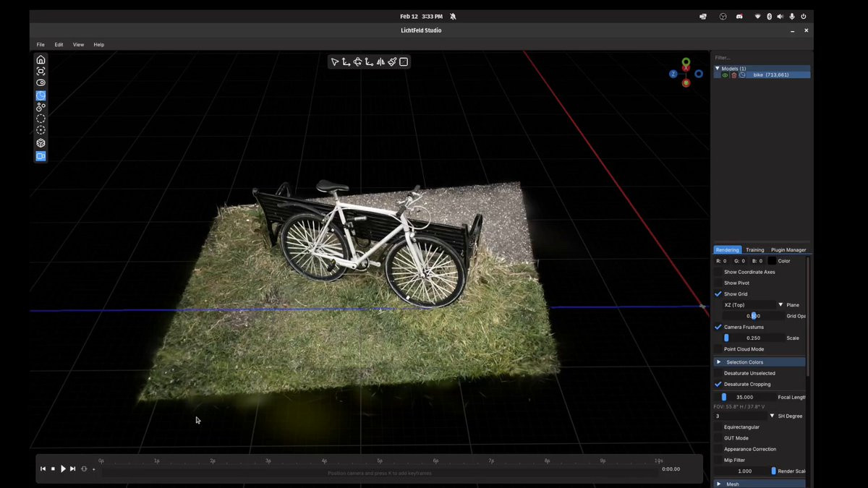
Task: Click the red trash icon for bike model
Action: coord(733,75)
